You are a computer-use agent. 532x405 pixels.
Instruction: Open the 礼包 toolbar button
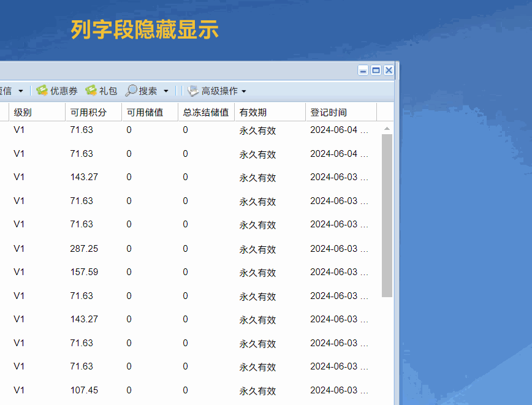coord(101,91)
